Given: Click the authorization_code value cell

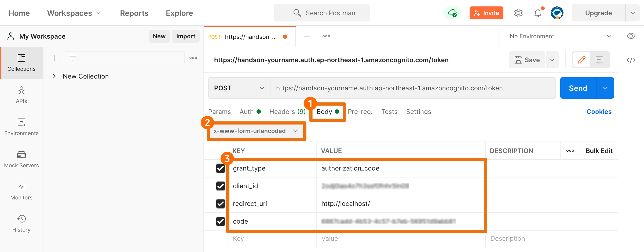Looking at the screenshot, I should click(x=401, y=168).
